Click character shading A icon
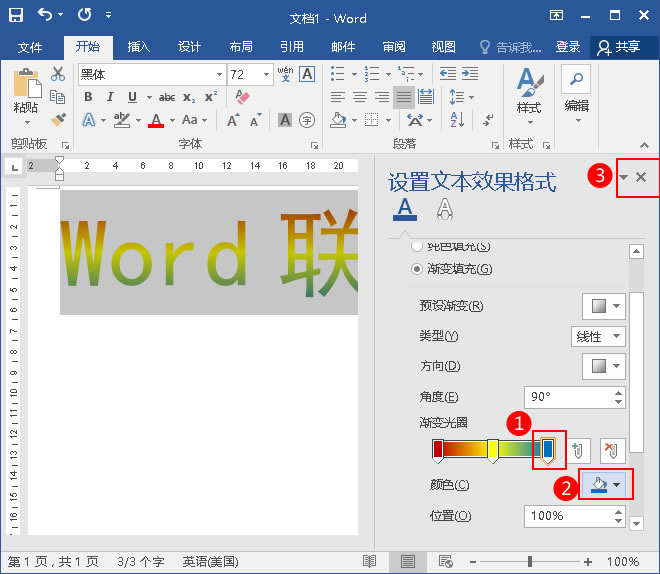660x574 pixels. [285, 120]
